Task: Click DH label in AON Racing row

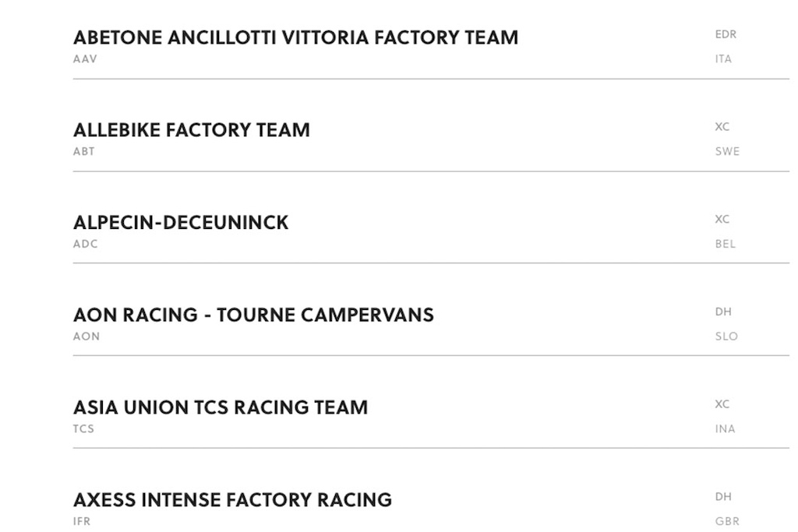Action: [x=723, y=312]
